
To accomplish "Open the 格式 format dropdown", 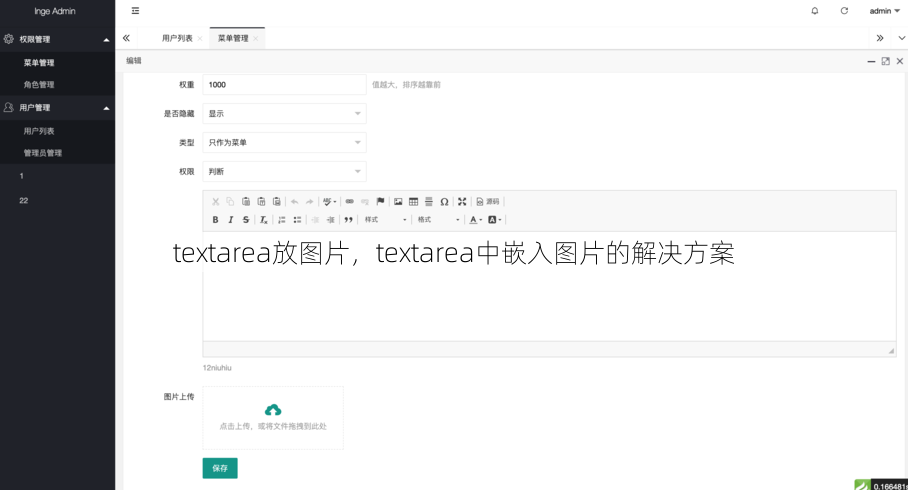I will (438, 220).
